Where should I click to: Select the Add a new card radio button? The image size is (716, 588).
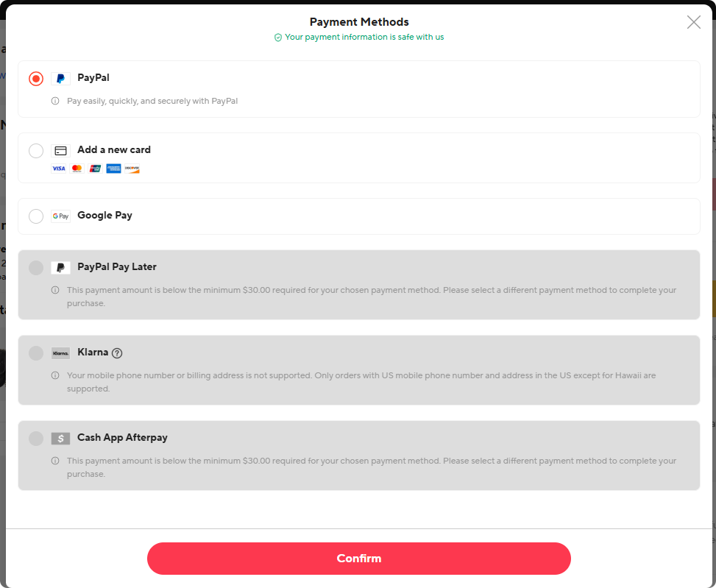coord(36,151)
